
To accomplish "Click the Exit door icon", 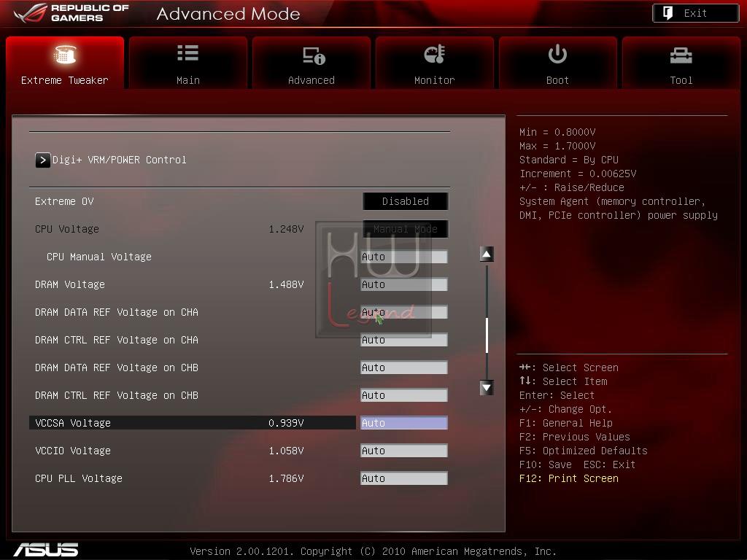I will point(668,13).
